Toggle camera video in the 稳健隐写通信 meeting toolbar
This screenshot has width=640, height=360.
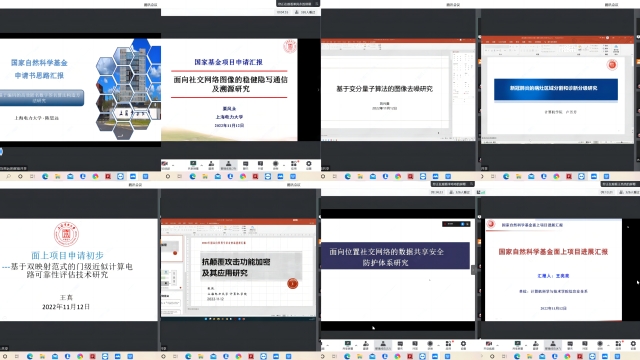166,165
